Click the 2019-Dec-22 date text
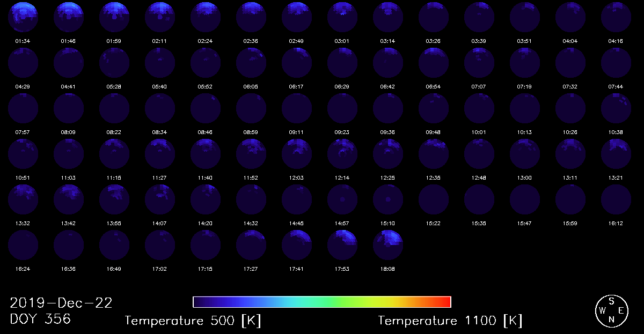Viewport: 644px width, 334px height. (x=61, y=303)
